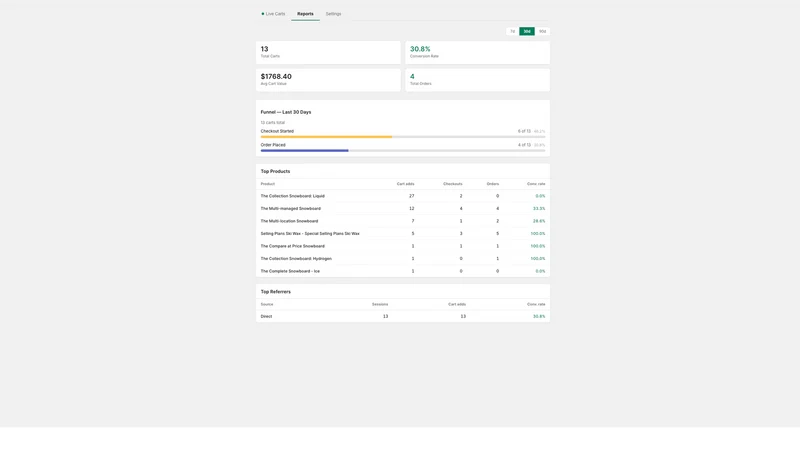The image size is (800, 450).
Task: Select the Reports tab
Action: click(x=305, y=14)
